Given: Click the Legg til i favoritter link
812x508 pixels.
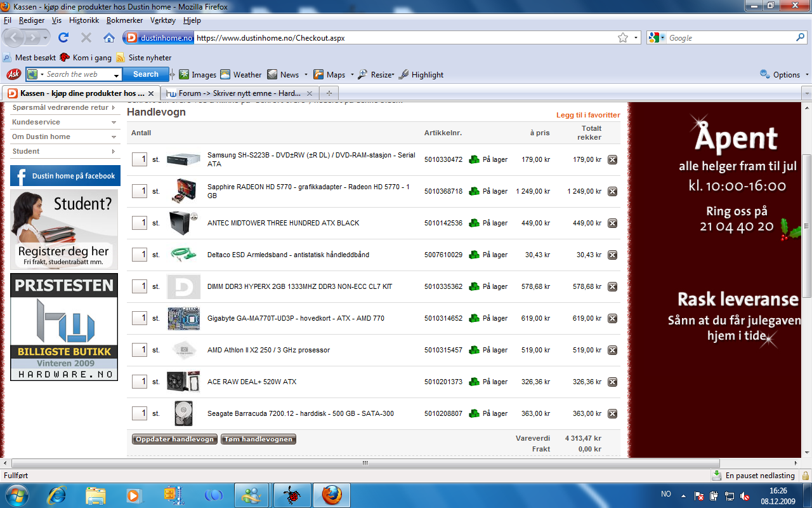Looking at the screenshot, I should [x=588, y=115].
